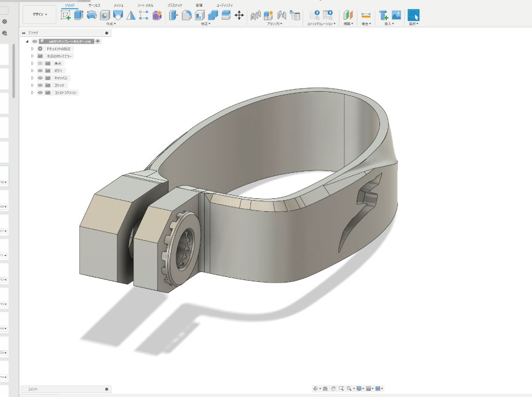Click the Move/Copy arrows icon

point(239,15)
